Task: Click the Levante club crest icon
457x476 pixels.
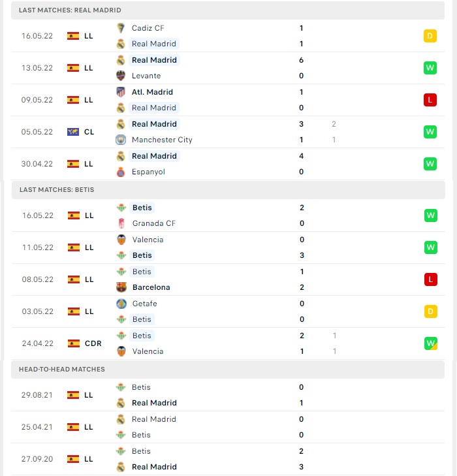Action: coord(121,76)
